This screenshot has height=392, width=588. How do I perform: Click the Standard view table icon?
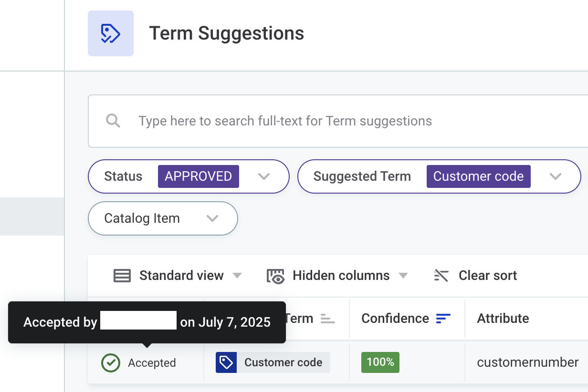point(122,275)
